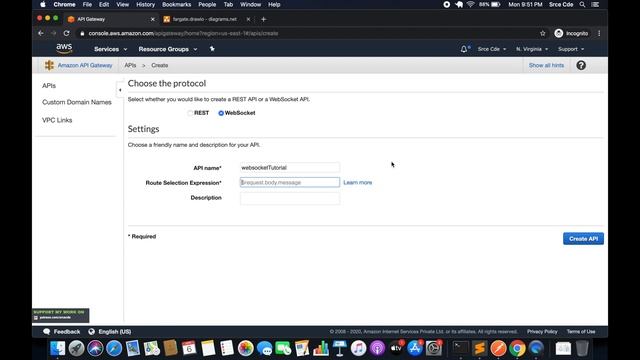
Task: Click the Amazon API Gateway service icon
Action: coord(49,65)
